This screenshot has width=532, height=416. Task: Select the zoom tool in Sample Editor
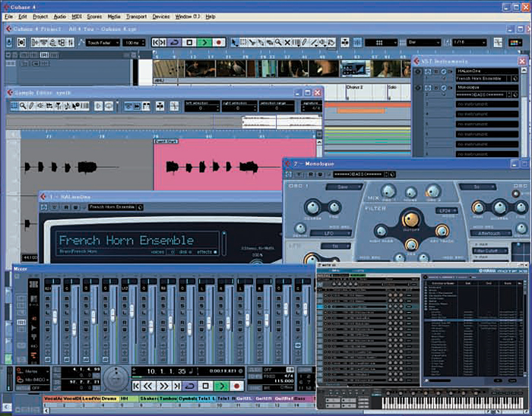[x=23, y=106]
